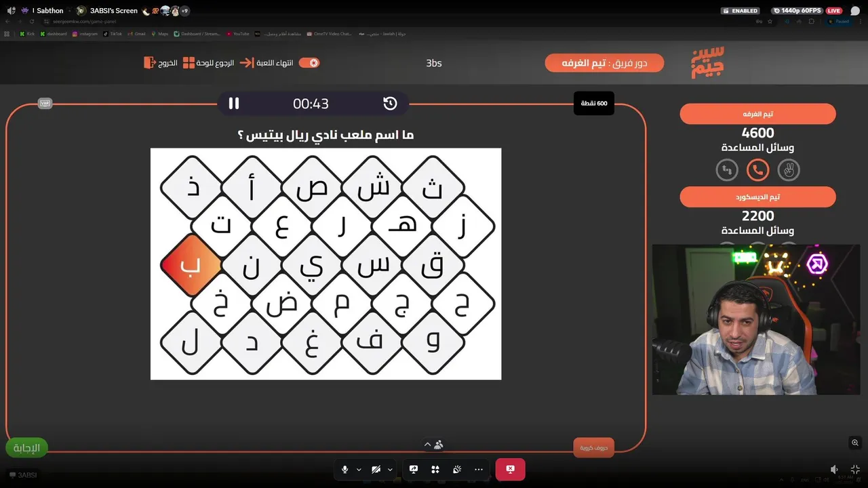Open YouTube bookmark in browser bar
This screenshot has height=488, width=868.
point(238,33)
